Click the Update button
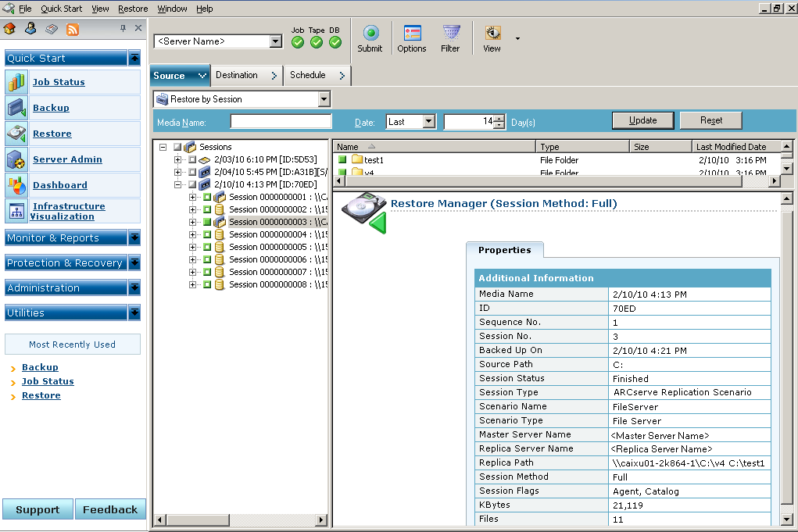The height and width of the screenshot is (532, 798). (642, 120)
